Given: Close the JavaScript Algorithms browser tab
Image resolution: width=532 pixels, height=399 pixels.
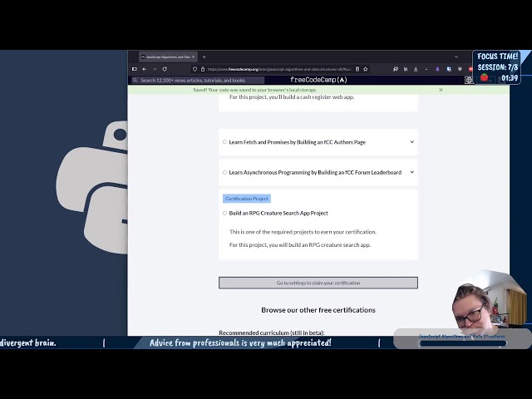Looking at the screenshot, I should coord(194,57).
